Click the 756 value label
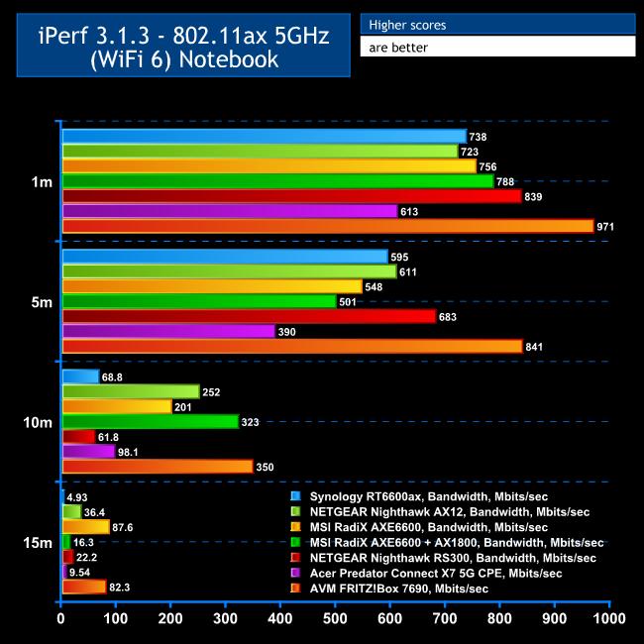Screen dimensions: 644x644 pos(487,166)
